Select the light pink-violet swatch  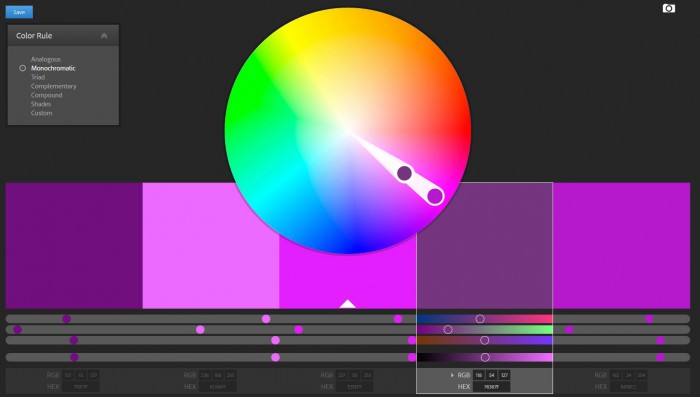pyautogui.click(x=211, y=245)
